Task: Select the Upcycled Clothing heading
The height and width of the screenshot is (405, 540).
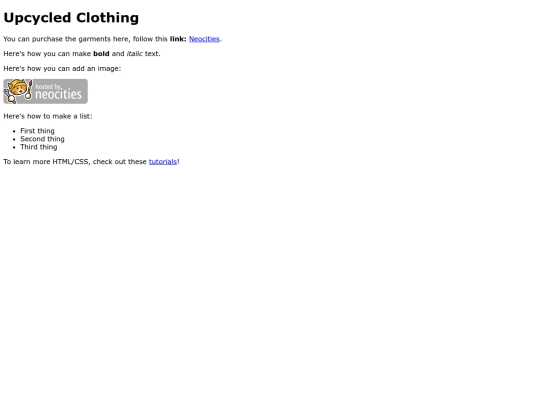Action: [x=71, y=18]
